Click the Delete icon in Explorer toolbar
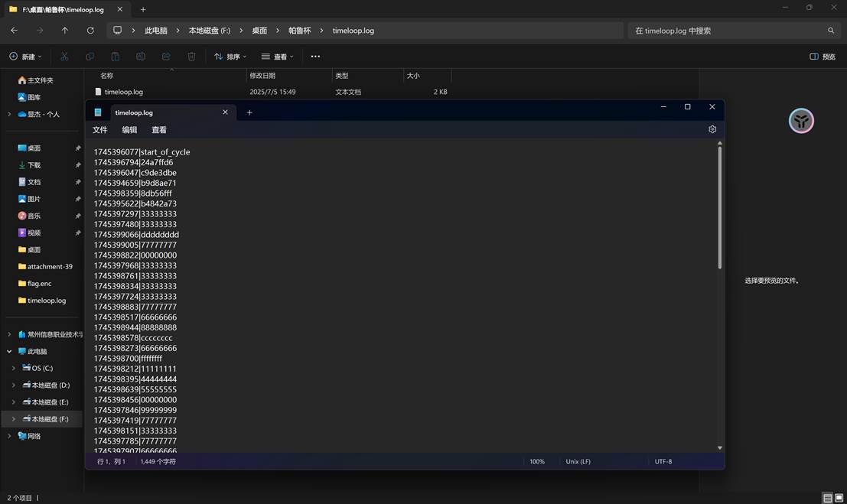 [x=191, y=56]
